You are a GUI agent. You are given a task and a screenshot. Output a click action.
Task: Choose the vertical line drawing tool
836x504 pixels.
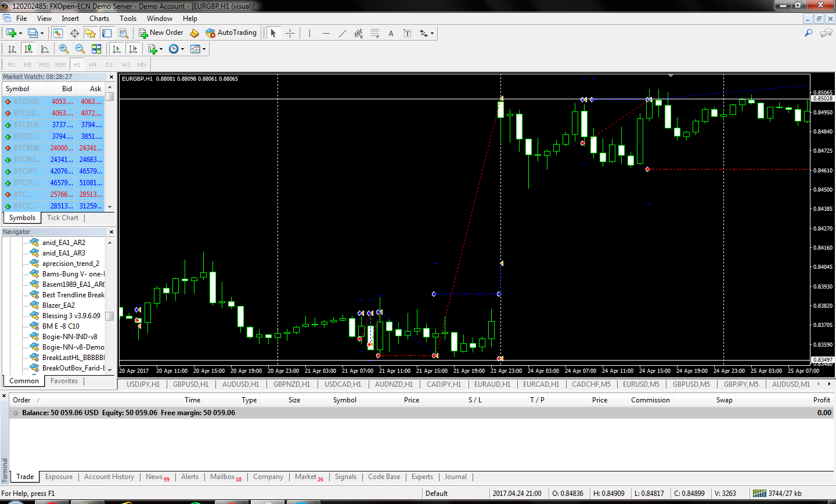click(309, 33)
